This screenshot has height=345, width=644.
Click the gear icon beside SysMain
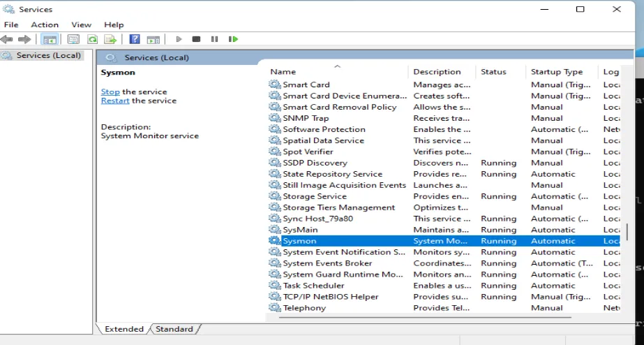tap(274, 230)
